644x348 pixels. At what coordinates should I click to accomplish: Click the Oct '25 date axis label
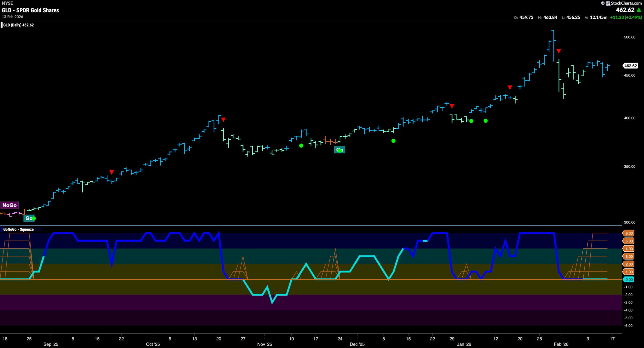(x=153, y=344)
